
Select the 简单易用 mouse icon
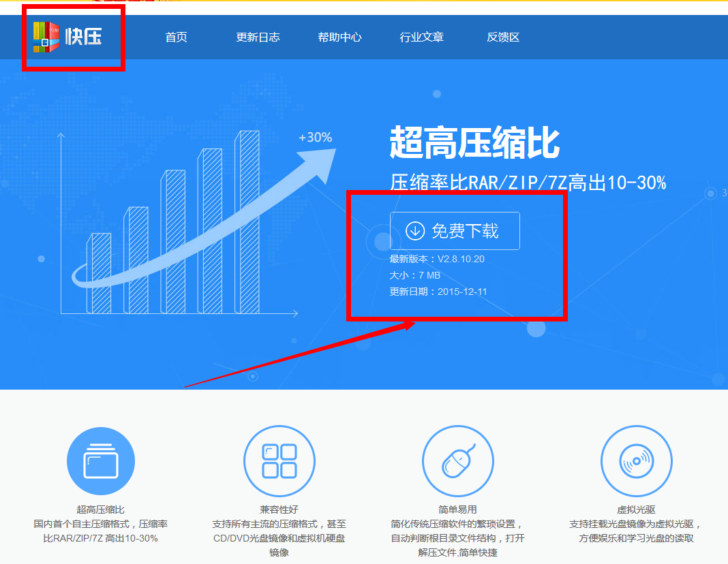click(x=458, y=461)
